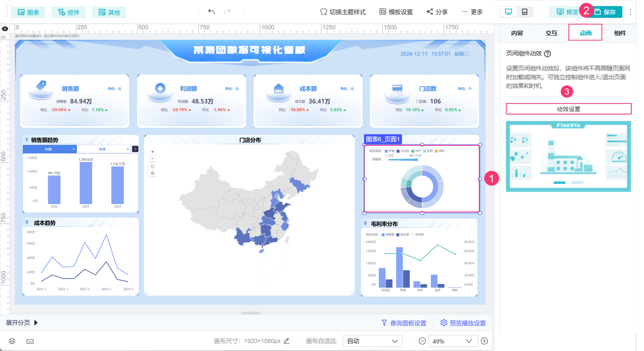Switch to mobile layout view icon
The image size is (644, 351).
pos(525,12)
